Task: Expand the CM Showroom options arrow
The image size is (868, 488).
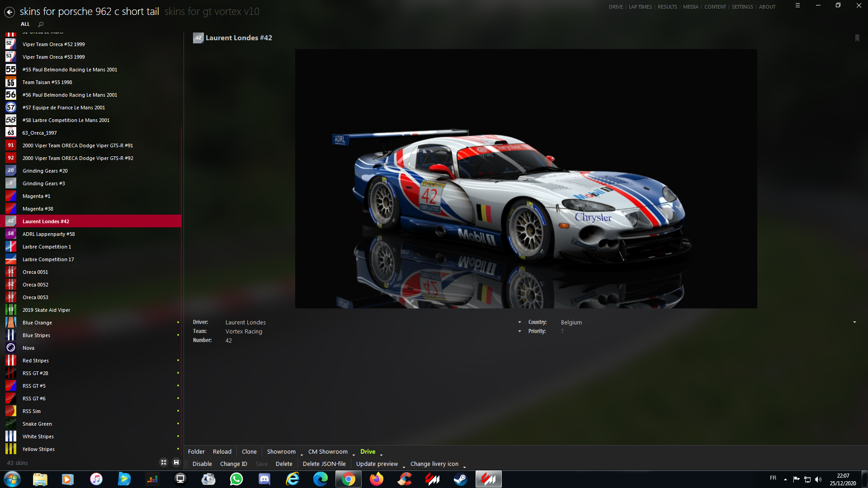Action: [x=354, y=455]
